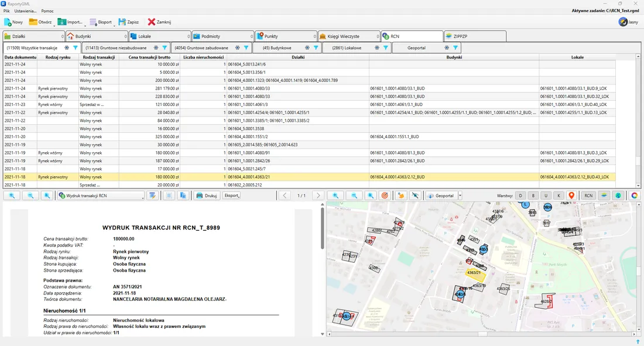Toggle the U layer button
This screenshot has height=346, width=644.
[x=546, y=196]
